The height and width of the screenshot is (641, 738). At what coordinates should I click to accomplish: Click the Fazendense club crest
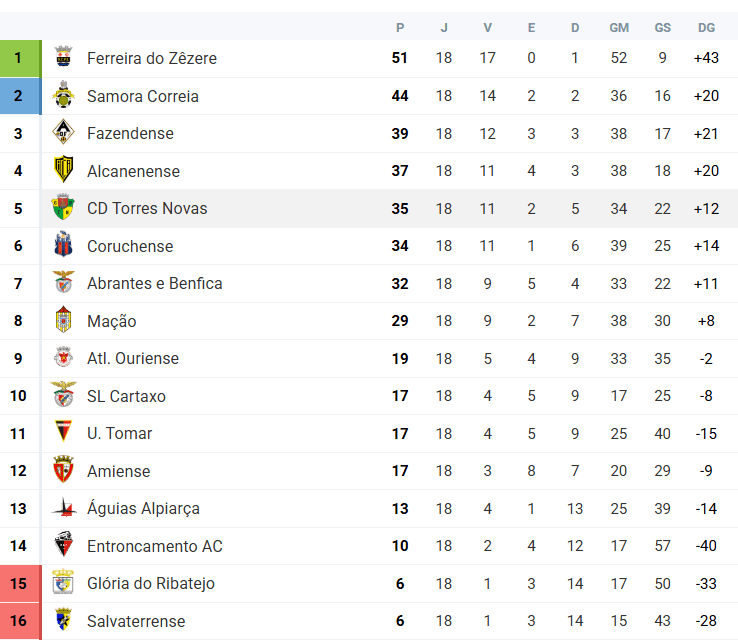click(x=64, y=132)
